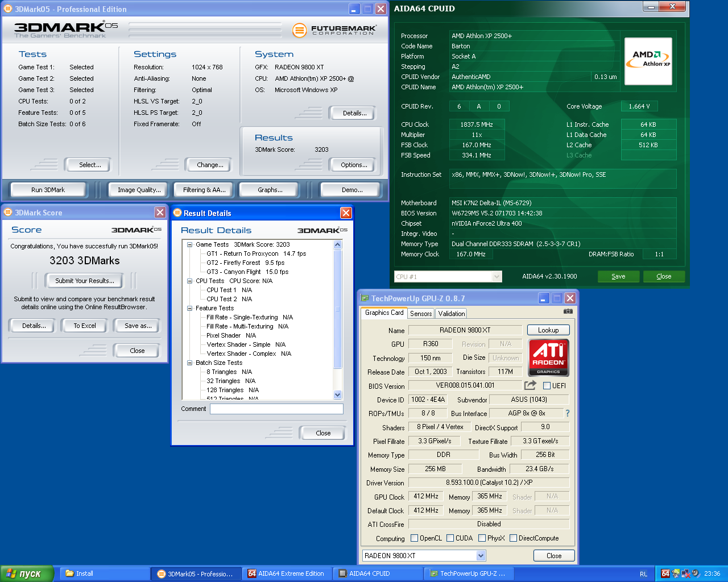Click the Futuremark Corporation logo
The height and width of the screenshot is (582, 728).
[334, 30]
